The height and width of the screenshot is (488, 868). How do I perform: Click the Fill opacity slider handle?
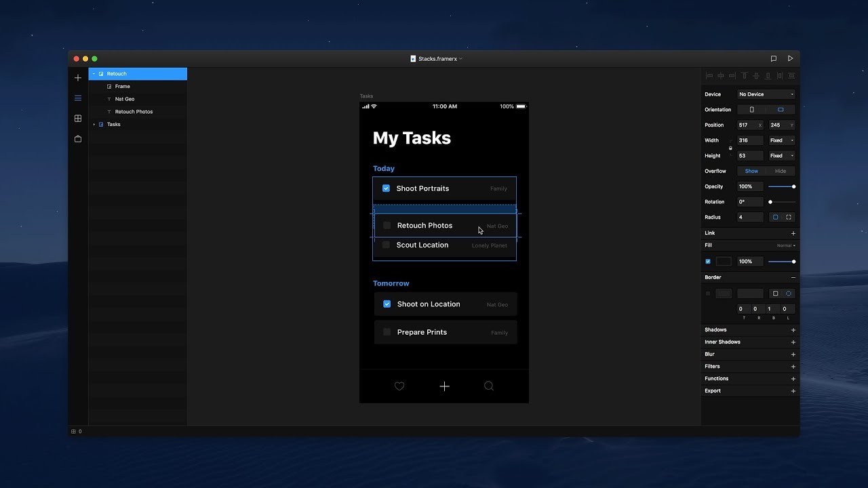tap(793, 262)
